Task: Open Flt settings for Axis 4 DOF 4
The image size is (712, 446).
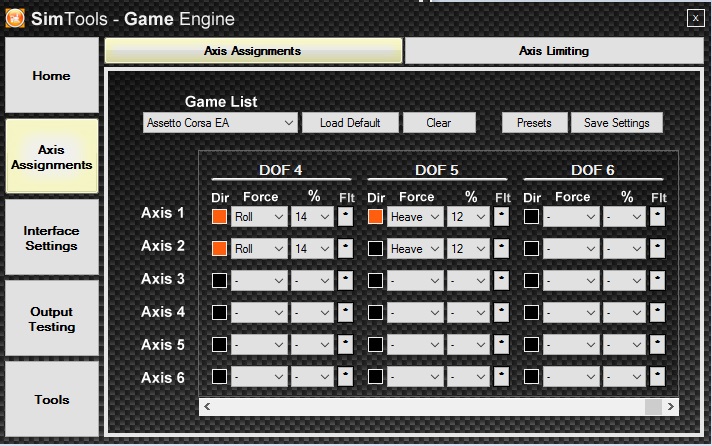Action: (x=345, y=312)
